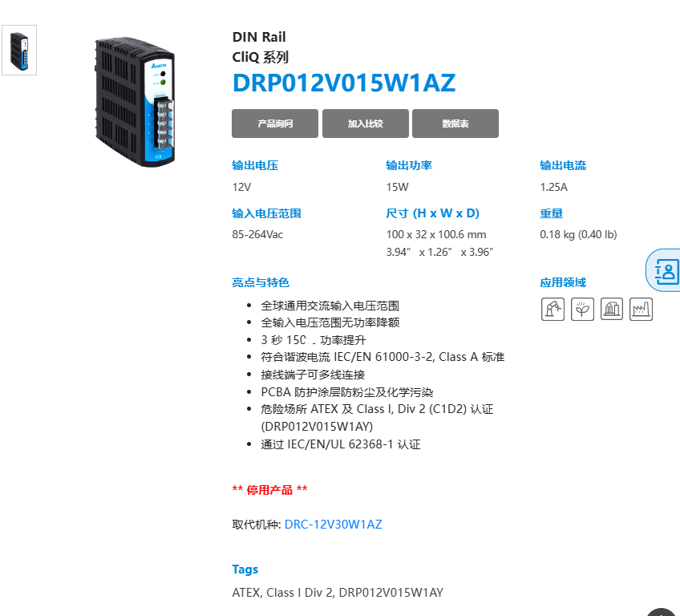680x616 pixels.
Task: Click the plant sprout application icon
Action: [x=582, y=310]
